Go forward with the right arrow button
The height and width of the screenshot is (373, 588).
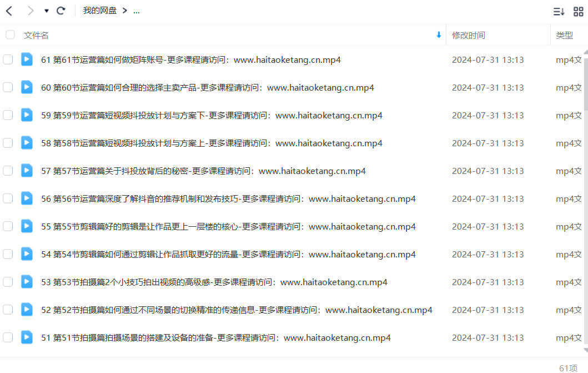pyautogui.click(x=31, y=11)
